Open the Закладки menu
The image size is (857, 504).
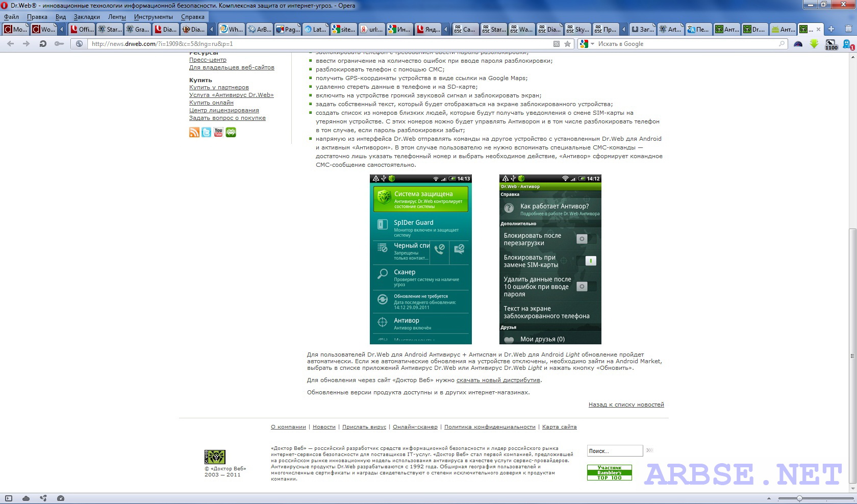tap(87, 17)
